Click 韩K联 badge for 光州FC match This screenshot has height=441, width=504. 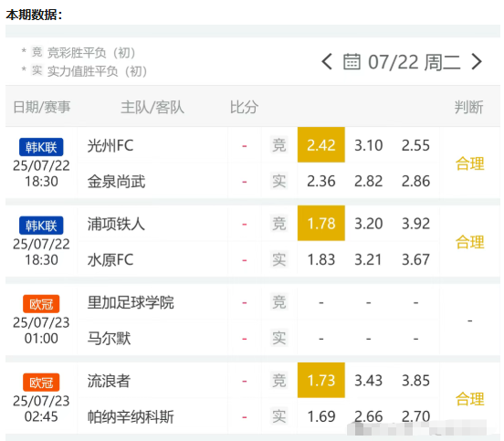[x=41, y=147]
